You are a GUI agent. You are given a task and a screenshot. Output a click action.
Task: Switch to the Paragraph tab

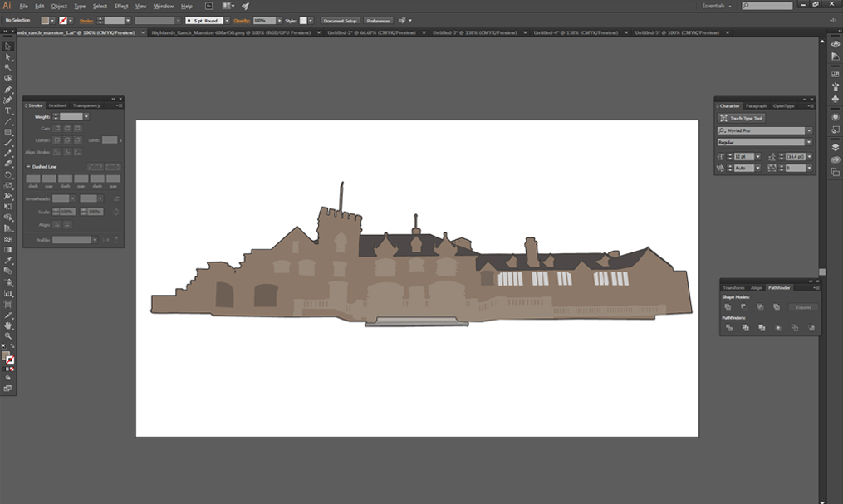(756, 105)
